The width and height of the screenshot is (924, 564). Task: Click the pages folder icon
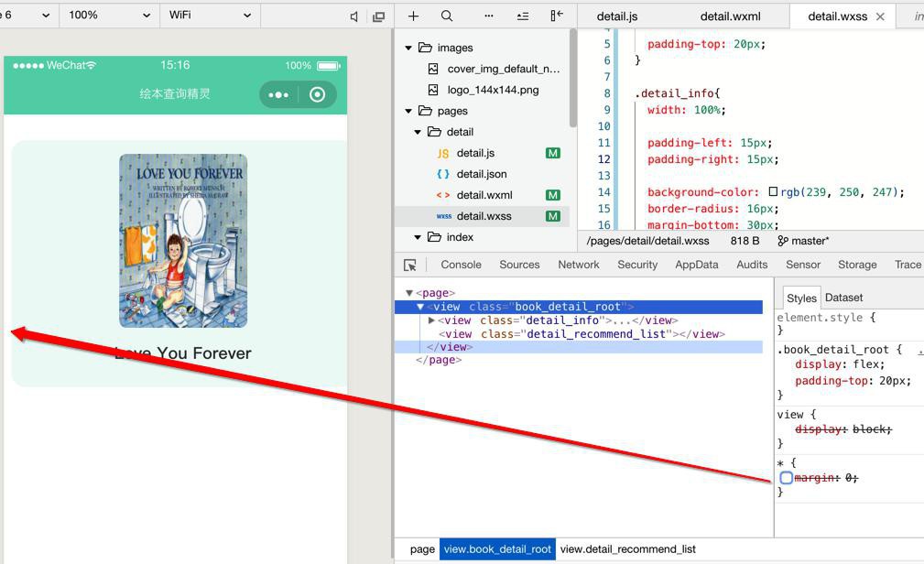(x=425, y=111)
